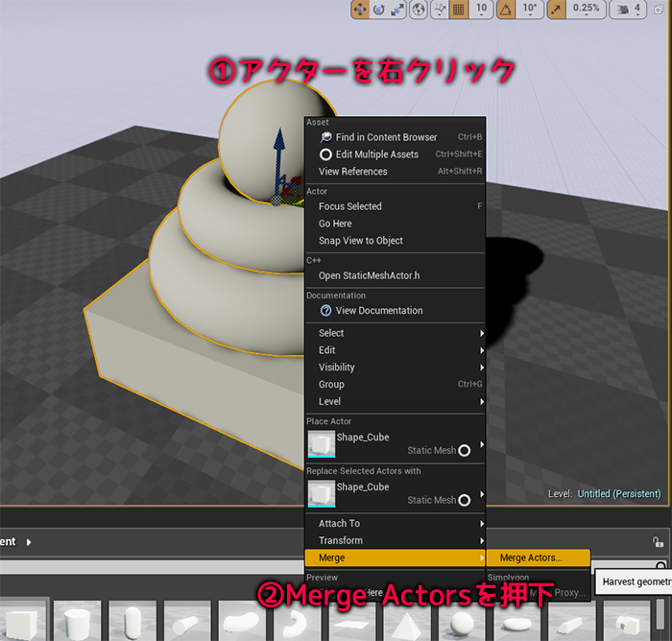Open the rotation snap 10° dropdown

[x=530, y=9]
